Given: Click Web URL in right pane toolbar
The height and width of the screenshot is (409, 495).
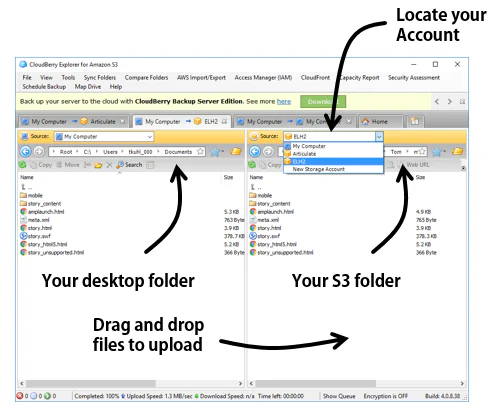Looking at the screenshot, I should (413, 165).
